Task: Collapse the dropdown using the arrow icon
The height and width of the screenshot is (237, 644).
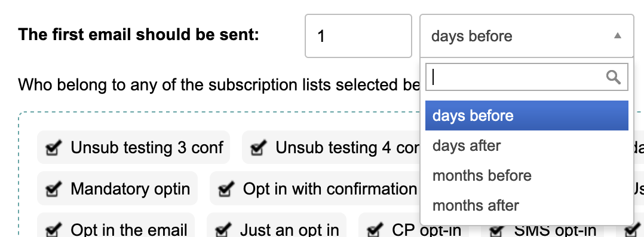Action: coord(617,36)
